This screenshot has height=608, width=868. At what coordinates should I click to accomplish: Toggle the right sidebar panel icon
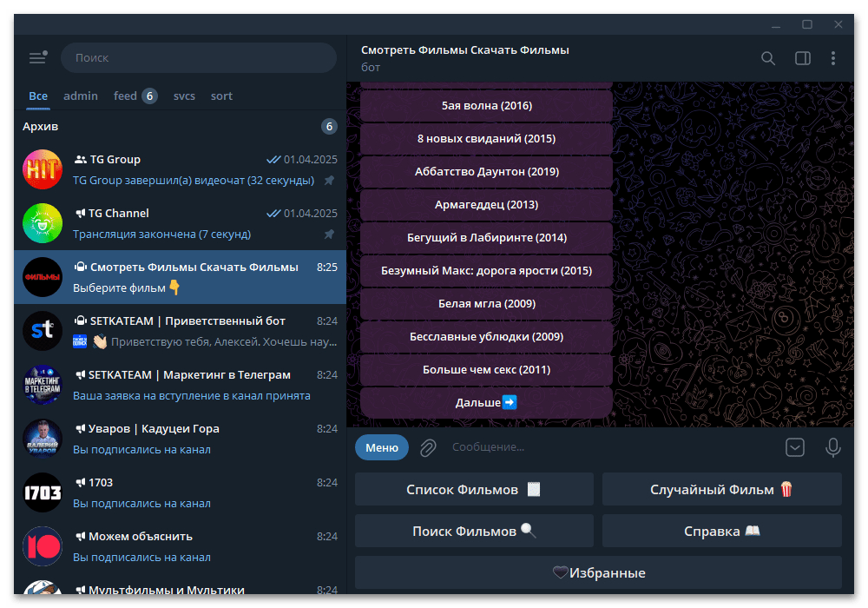[x=803, y=58]
